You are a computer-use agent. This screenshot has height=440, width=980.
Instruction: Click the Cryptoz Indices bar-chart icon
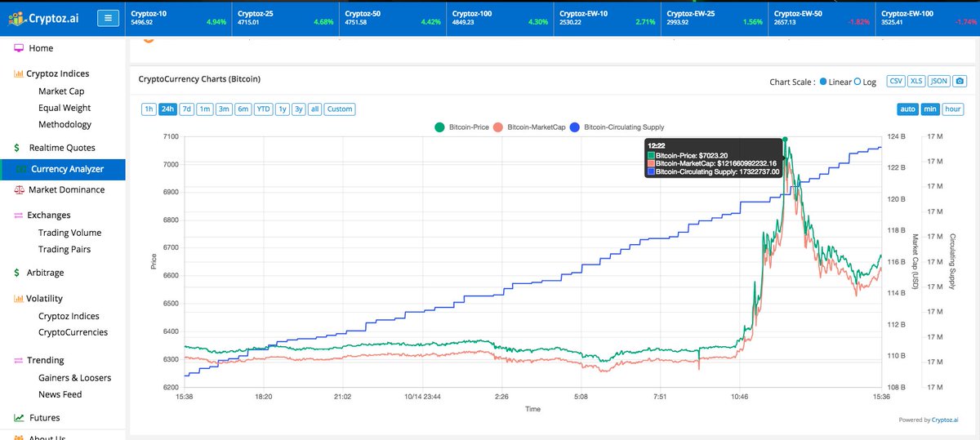click(x=18, y=73)
